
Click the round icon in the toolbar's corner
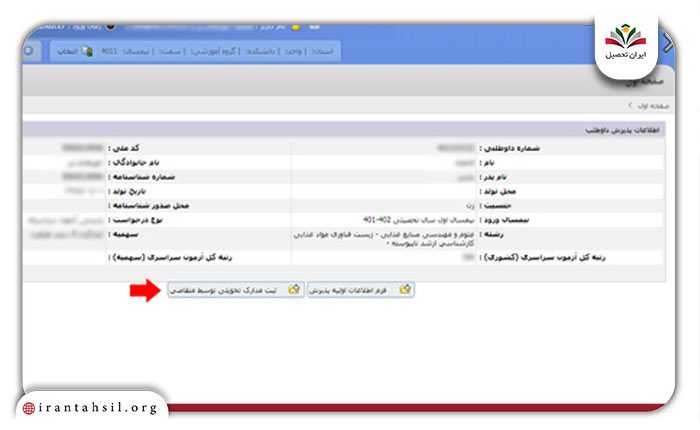(x=28, y=50)
